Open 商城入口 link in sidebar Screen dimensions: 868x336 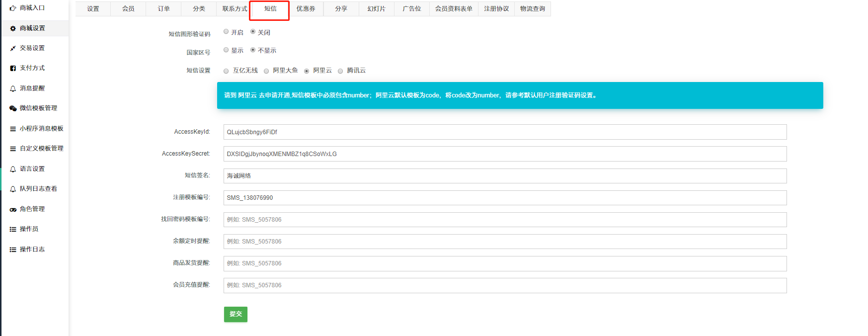click(32, 8)
